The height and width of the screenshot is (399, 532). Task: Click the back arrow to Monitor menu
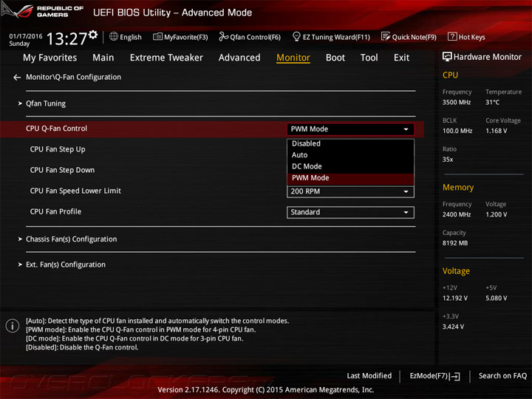point(17,78)
